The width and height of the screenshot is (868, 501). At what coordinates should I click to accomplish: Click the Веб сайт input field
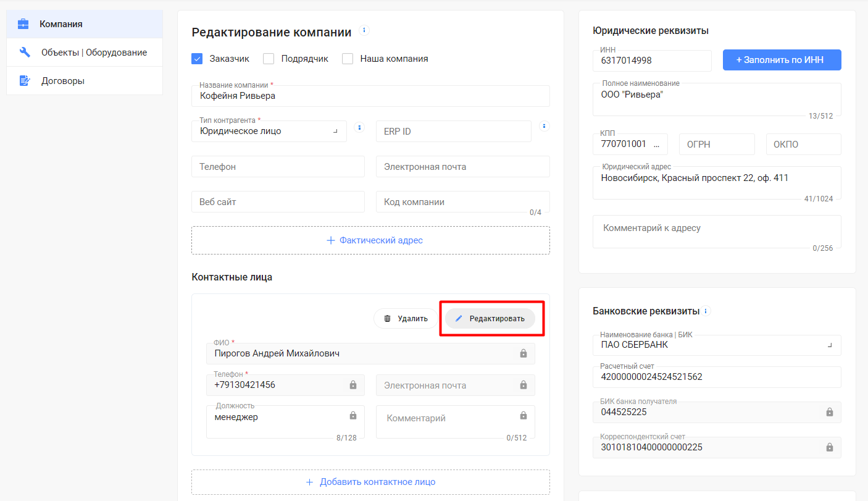click(x=278, y=202)
